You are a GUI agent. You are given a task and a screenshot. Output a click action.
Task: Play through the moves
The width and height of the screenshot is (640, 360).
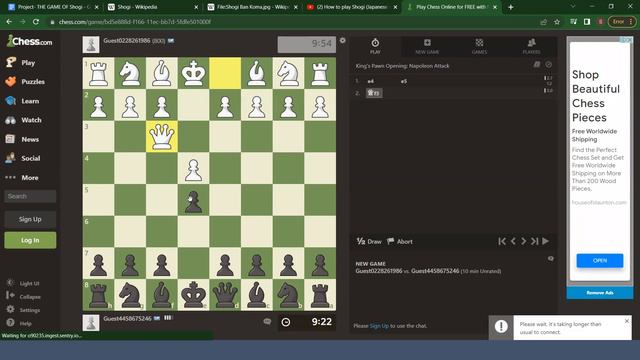[546, 241]
